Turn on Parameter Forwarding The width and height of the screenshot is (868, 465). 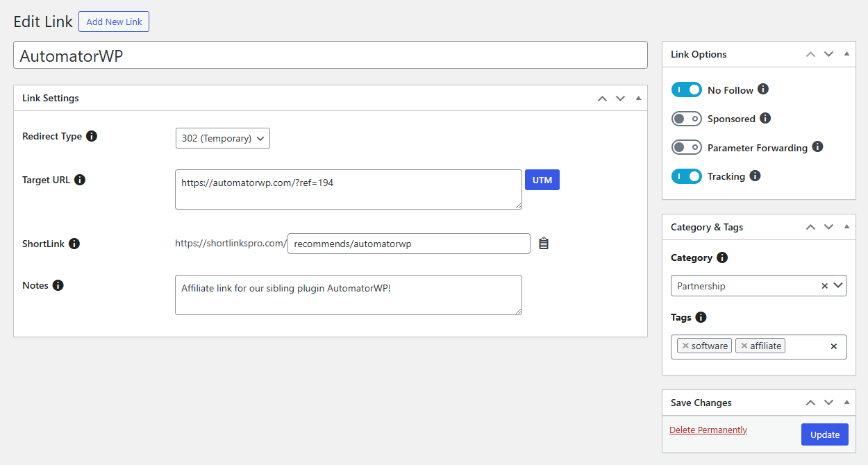[x=687, y=147]
